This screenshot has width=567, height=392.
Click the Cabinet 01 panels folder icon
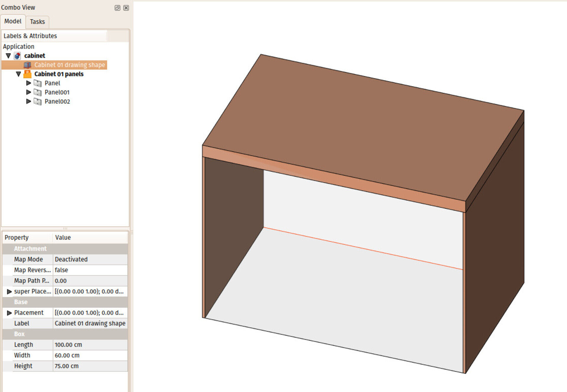tap(27, 74)
